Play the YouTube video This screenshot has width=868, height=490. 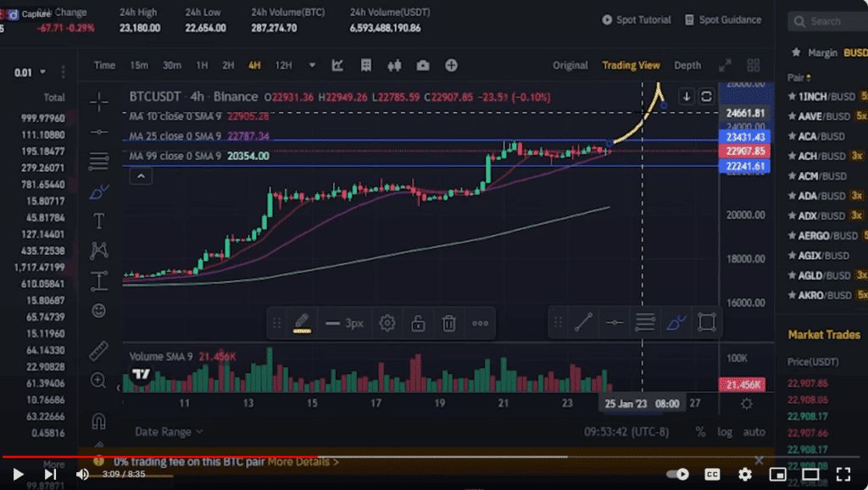(x=18, y=474)
